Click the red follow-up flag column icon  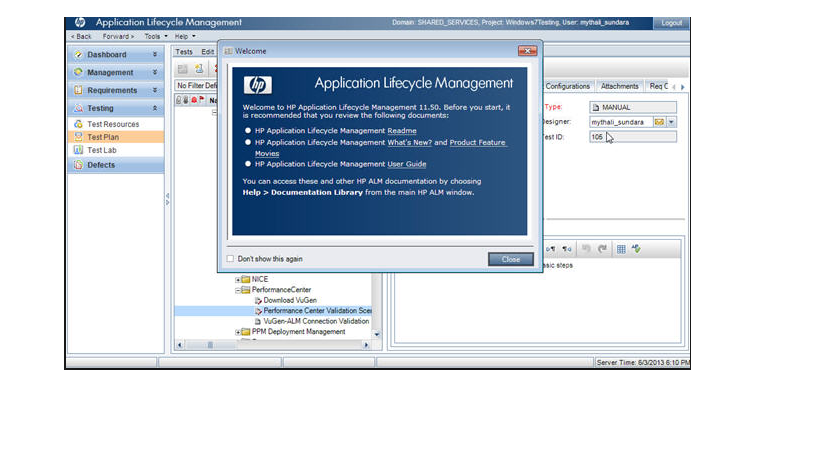(x=201, y=100)
